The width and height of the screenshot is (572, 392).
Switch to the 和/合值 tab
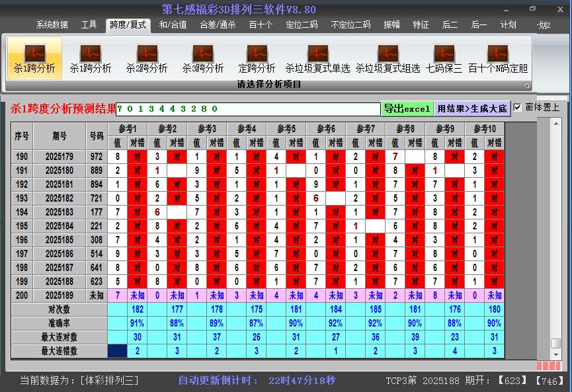pos(173,25)
